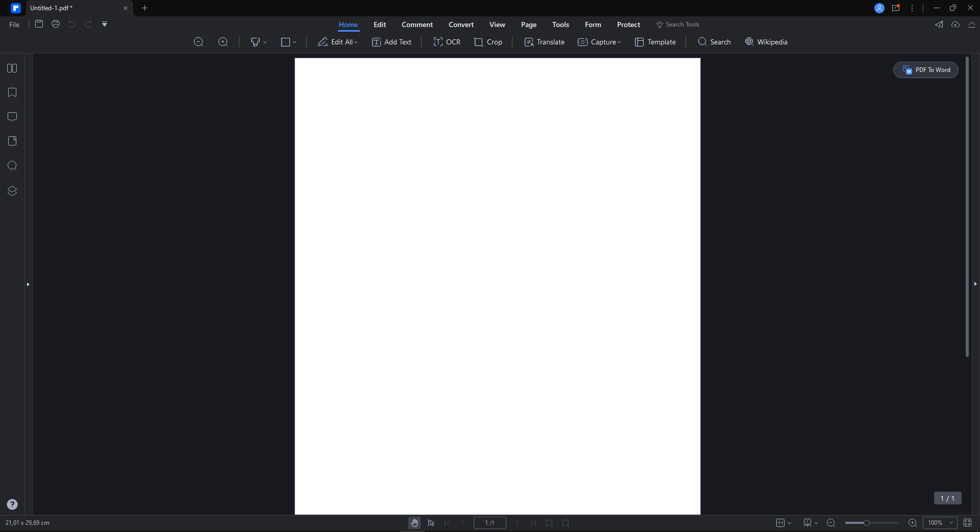Open the Page tab
Image resolution: width=980 pixels, height=532 pixels.
(529, 25)
